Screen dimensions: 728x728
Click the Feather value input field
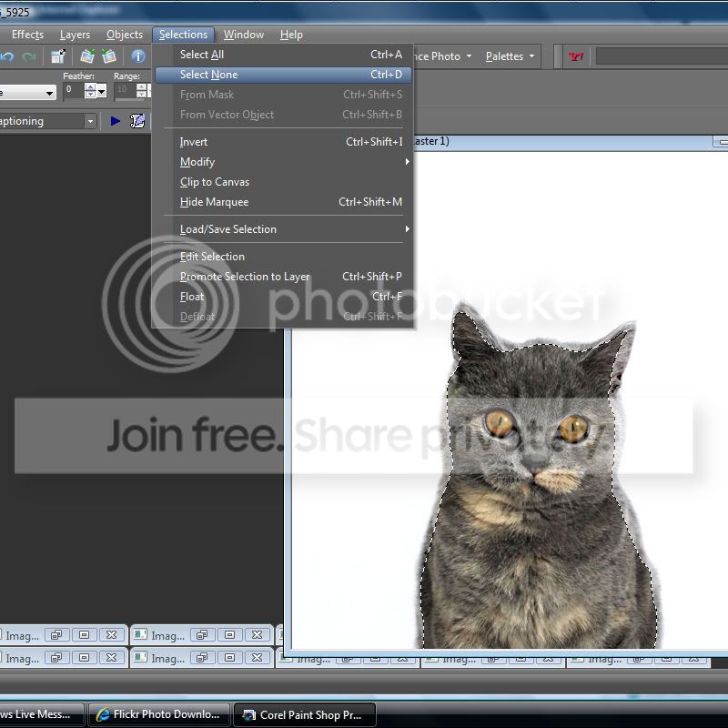[73, 91]
